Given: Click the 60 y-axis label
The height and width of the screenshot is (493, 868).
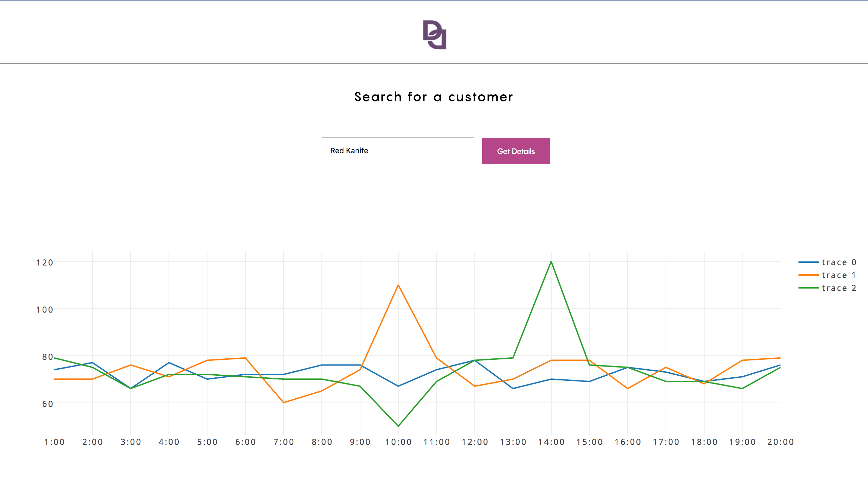Looking at the screenshot, I should click(x=47, y=404).
